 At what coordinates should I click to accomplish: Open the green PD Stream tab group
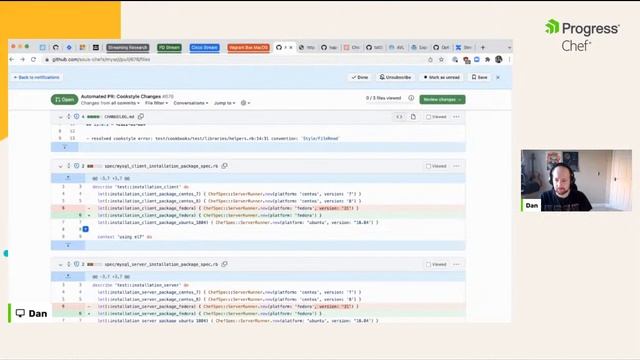(x=169, y=47)
